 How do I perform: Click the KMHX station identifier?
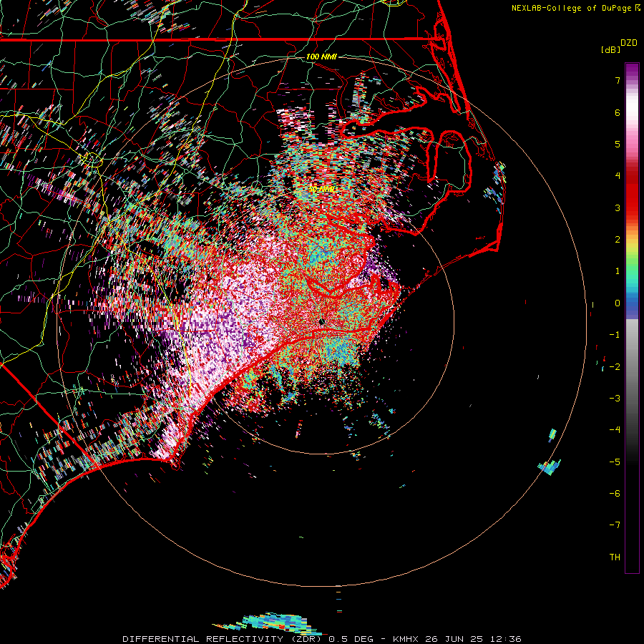pyautogui.click(x=406, y=639)
